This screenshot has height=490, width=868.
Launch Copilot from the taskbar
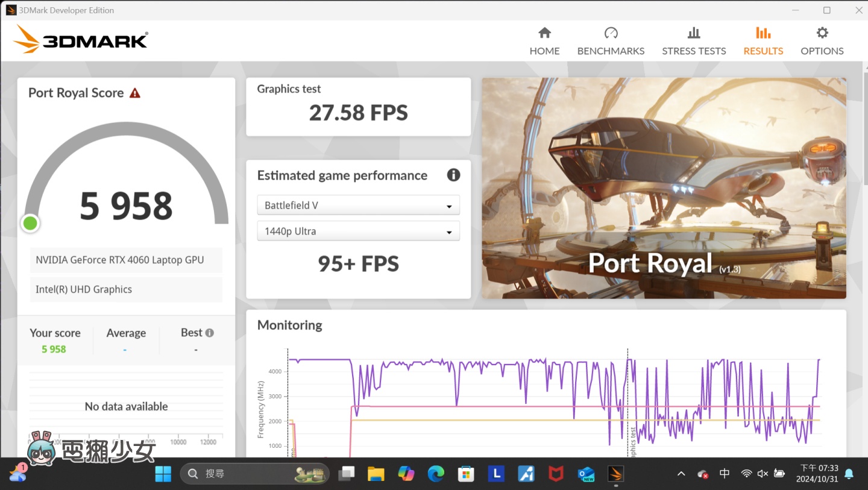pos(406,474)
